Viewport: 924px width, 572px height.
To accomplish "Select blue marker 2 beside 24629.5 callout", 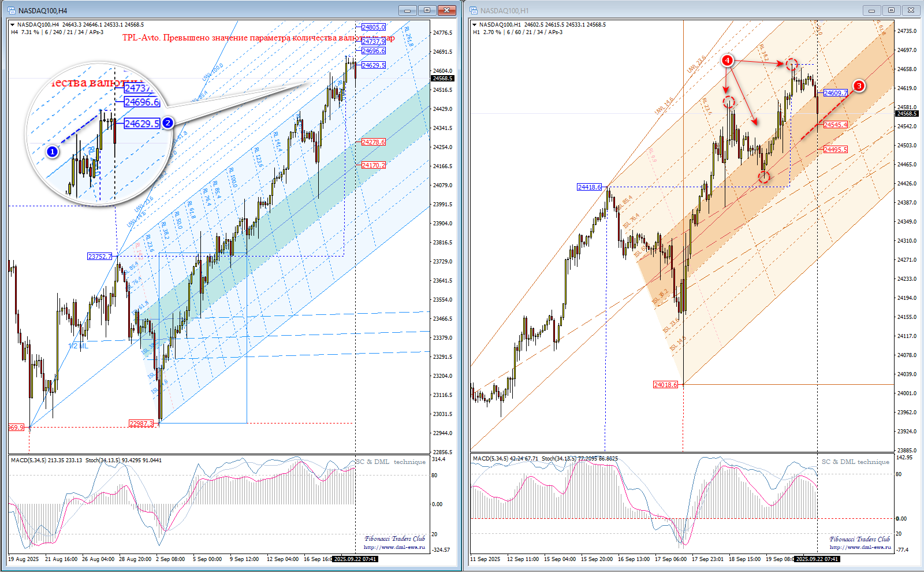I will coord(167,123).
